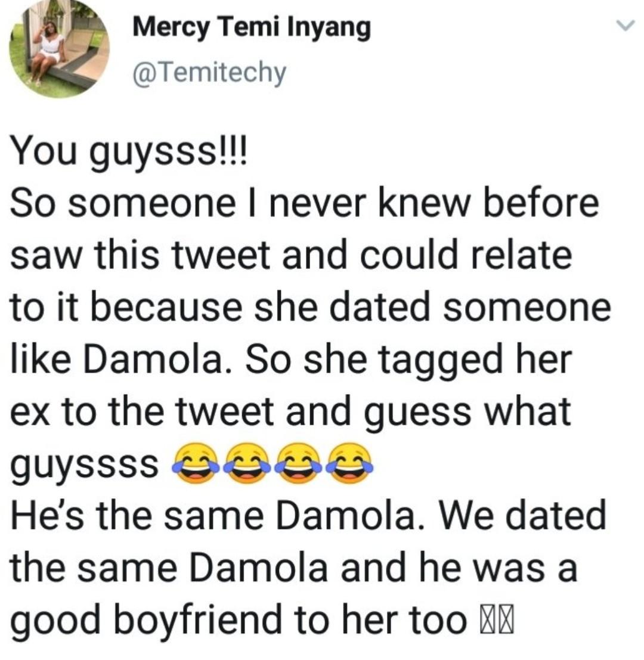
Task: Open the @Temitechy handle link
Action: (x=210, y=73)
